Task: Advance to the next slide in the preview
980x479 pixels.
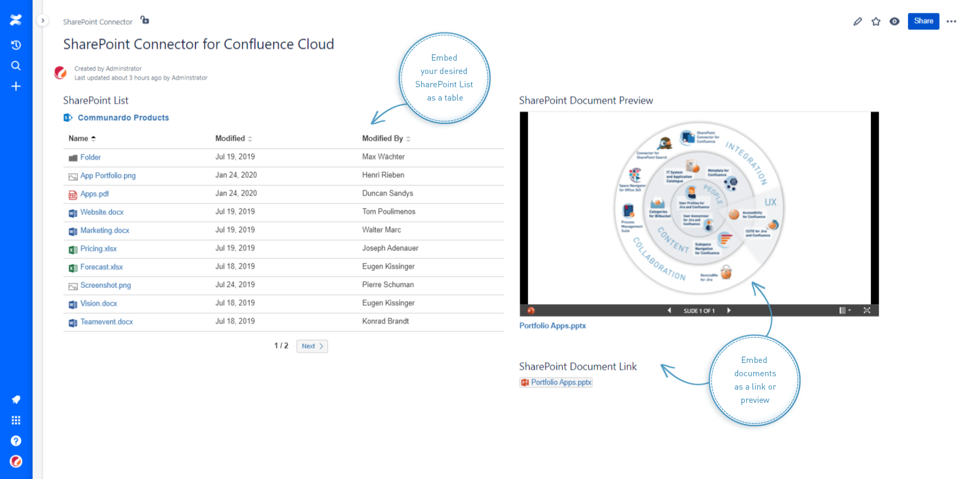Action: (x=729, y=310)
